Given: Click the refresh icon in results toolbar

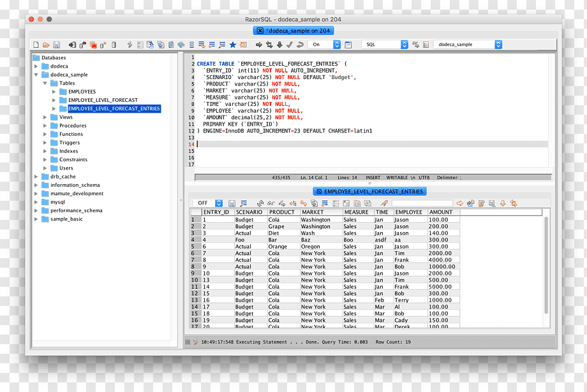Looking at the screenshot, I should pos(260,203).
